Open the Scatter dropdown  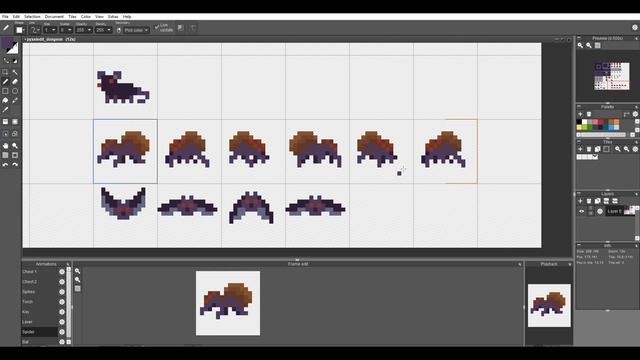66,30
